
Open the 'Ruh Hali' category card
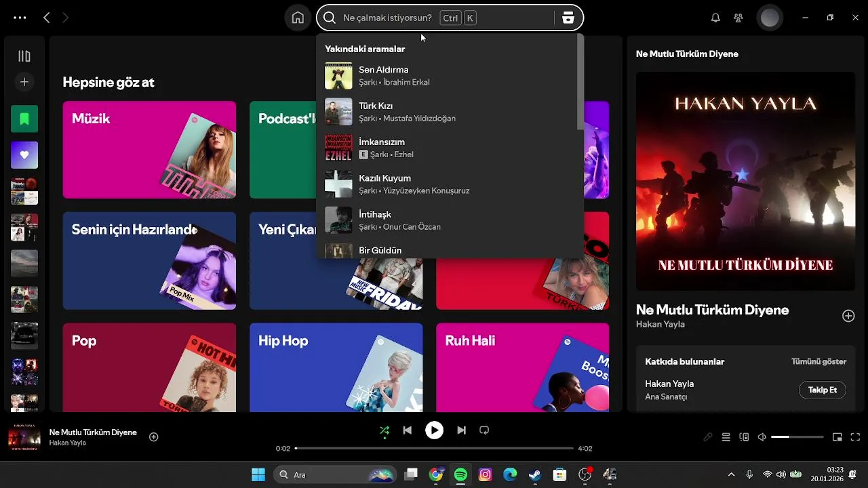[522, 367]
